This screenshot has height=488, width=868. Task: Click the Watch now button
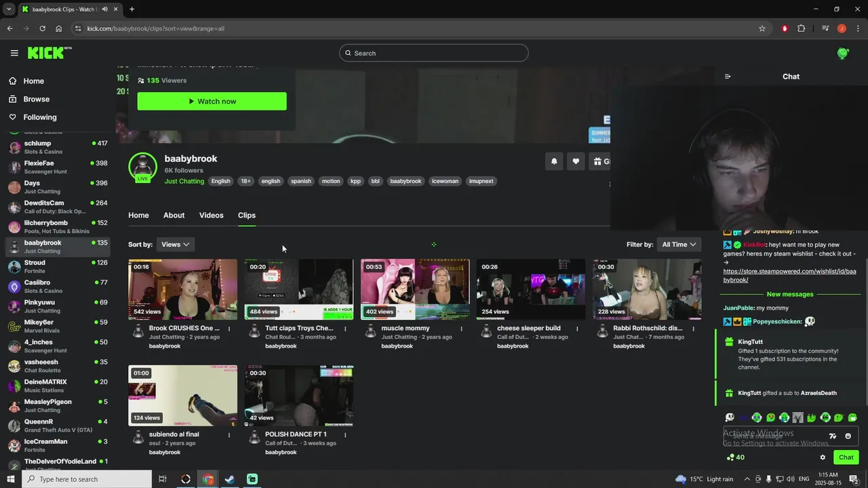point(212,101)
